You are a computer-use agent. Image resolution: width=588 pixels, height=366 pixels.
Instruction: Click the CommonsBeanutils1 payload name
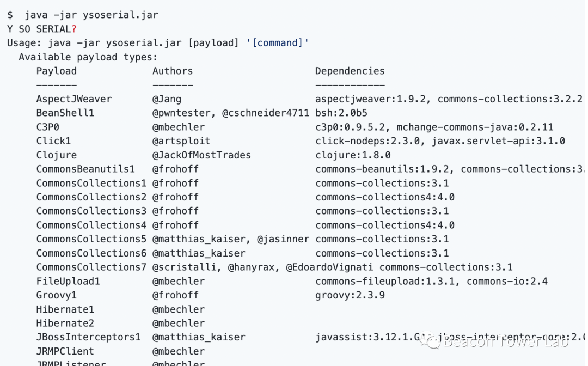(x=85, y=169)
